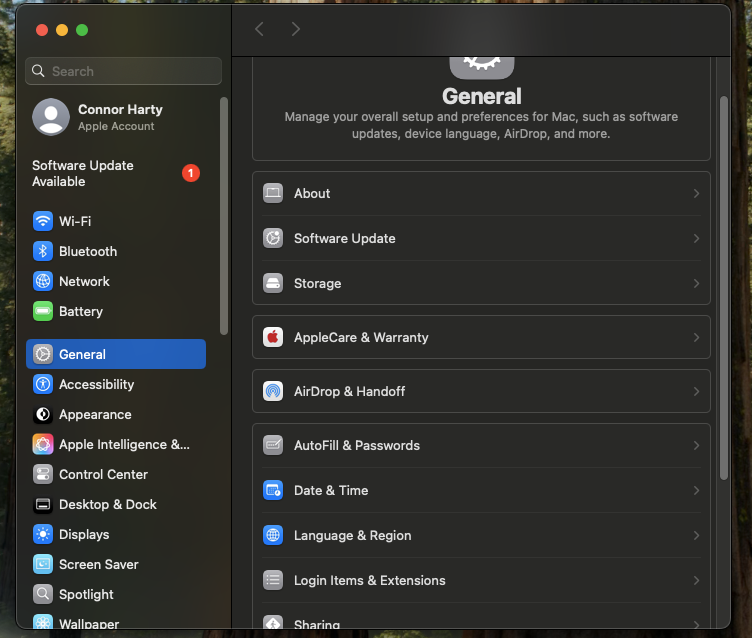This screenshot has width=752, height=638.
Task: Click the Date & Time calendar icon
Action: 273,490
